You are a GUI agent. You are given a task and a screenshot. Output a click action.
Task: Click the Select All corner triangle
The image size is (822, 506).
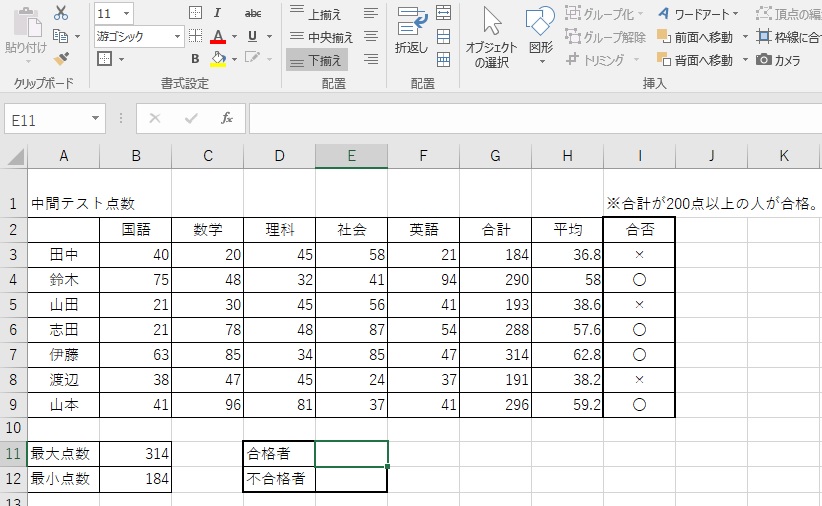click(x=15, y=156)
